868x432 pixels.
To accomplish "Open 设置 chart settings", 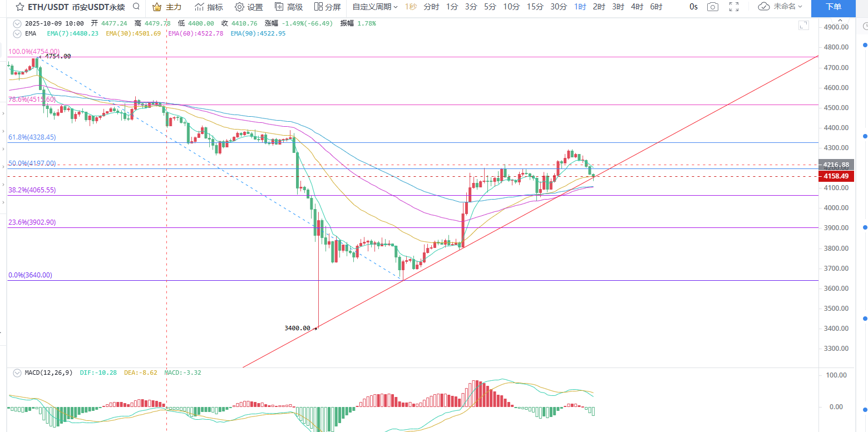I will [x=249, y=7].
